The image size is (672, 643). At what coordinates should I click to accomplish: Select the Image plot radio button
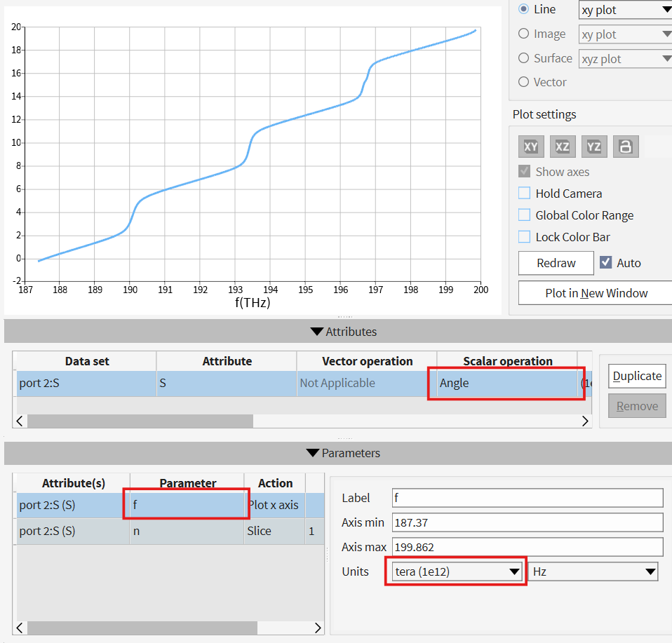[x=523, y=34]
